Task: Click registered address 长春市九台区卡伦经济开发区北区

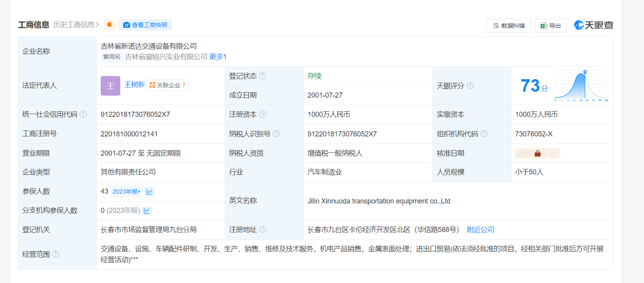Action: point(359,230)
